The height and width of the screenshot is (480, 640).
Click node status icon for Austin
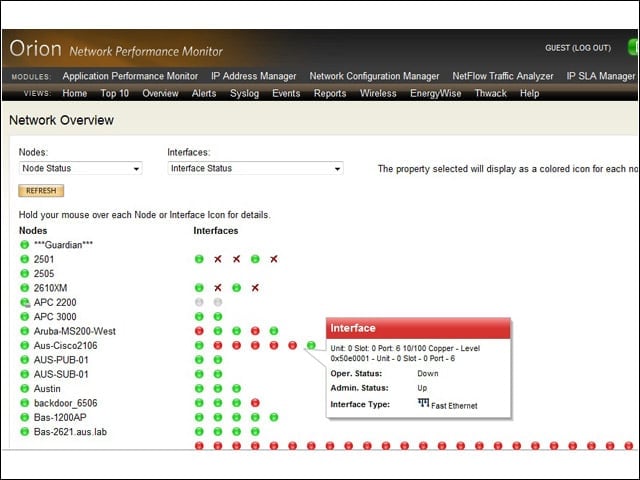pyautogui.click(x=24, y=388)
